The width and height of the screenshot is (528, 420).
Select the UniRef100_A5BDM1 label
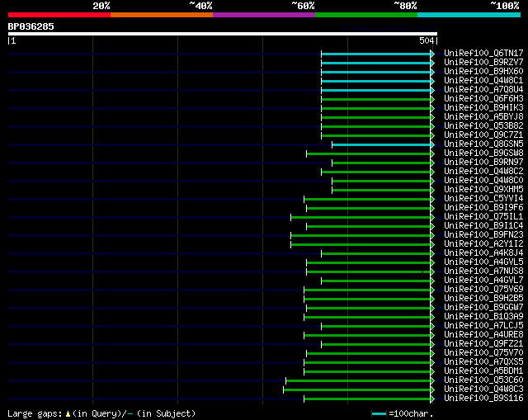(x=483, y=371)
